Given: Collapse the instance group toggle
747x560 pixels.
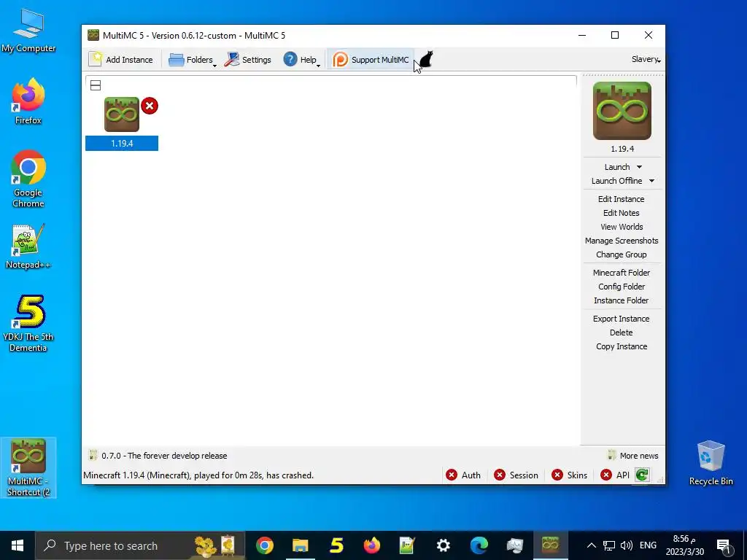Looking at the screenshot, I should pos(96,85).
